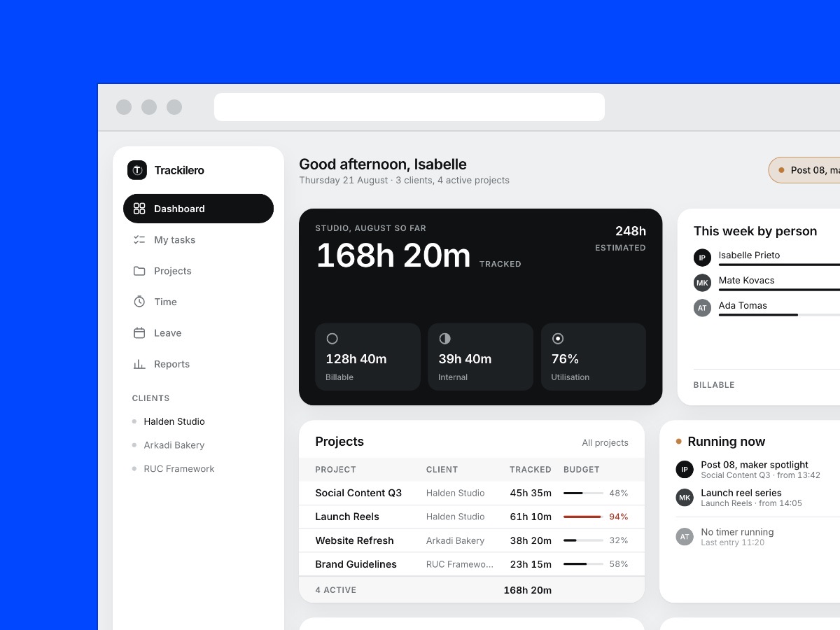Click Launch Reels red budget bar 94%
The width and height of the screenshot is (840, 630).
583,517
